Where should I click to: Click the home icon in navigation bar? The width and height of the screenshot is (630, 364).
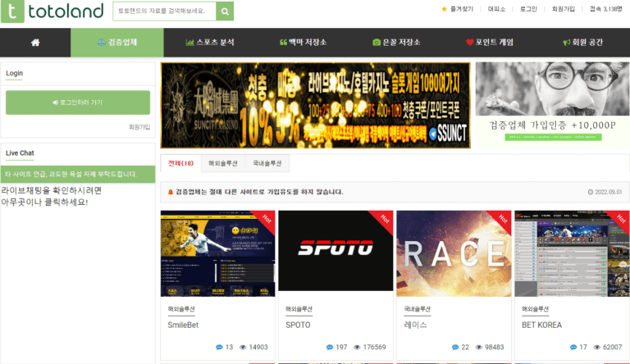coord(35,43)
